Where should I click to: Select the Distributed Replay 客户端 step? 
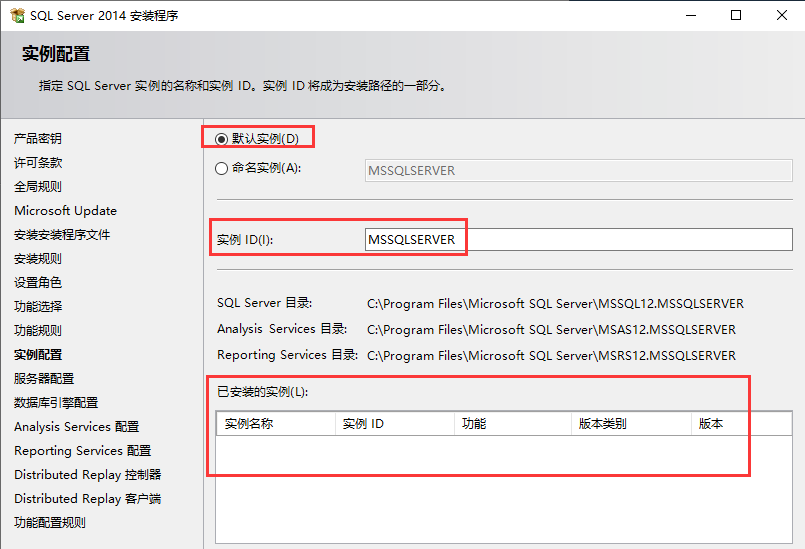[88, 499]
